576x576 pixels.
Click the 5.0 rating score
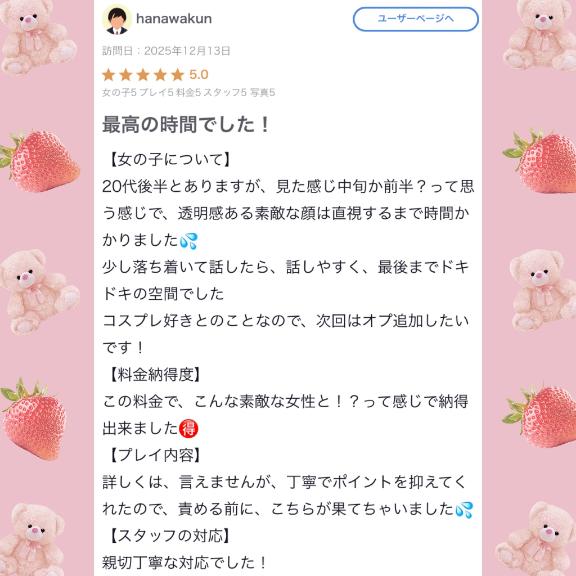tap(199, 75)
